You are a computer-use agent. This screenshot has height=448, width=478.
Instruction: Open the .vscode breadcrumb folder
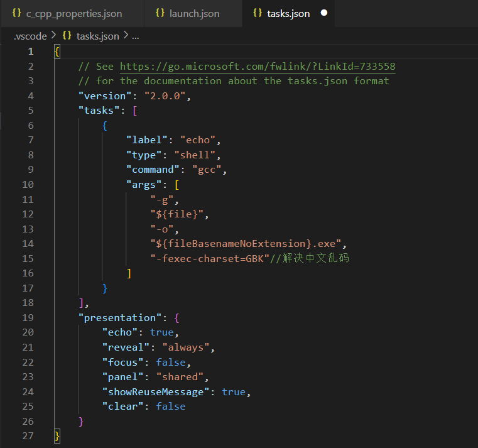click(x=30, y=36)
